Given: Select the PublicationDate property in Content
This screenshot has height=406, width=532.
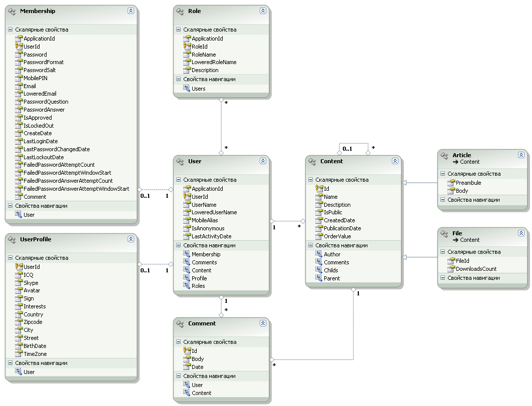Looking at the screenshot, I should pos(342,228).
